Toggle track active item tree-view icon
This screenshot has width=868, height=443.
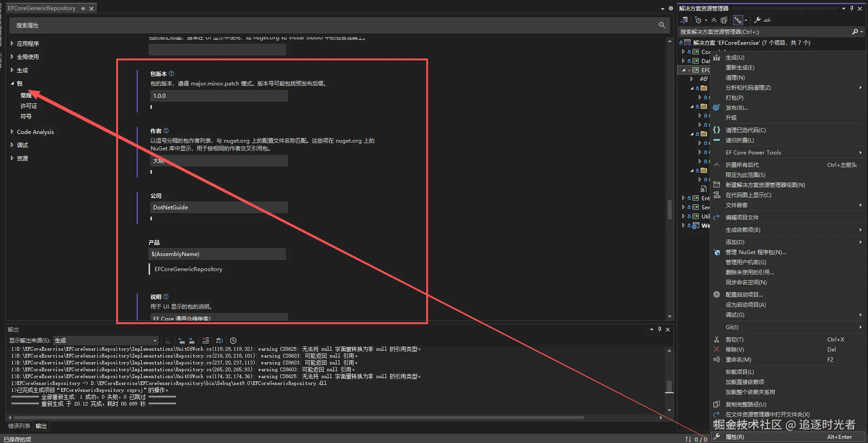point(738,20)
